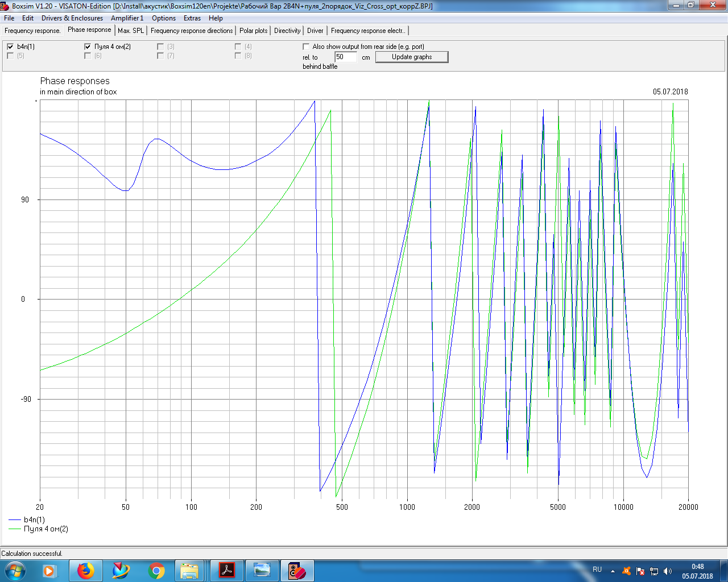Viewport: 728px width, 582px height.
Task: Uncheck the Пуля 4 ом(2) curve checkbox
Action: (x=88, y=47)
